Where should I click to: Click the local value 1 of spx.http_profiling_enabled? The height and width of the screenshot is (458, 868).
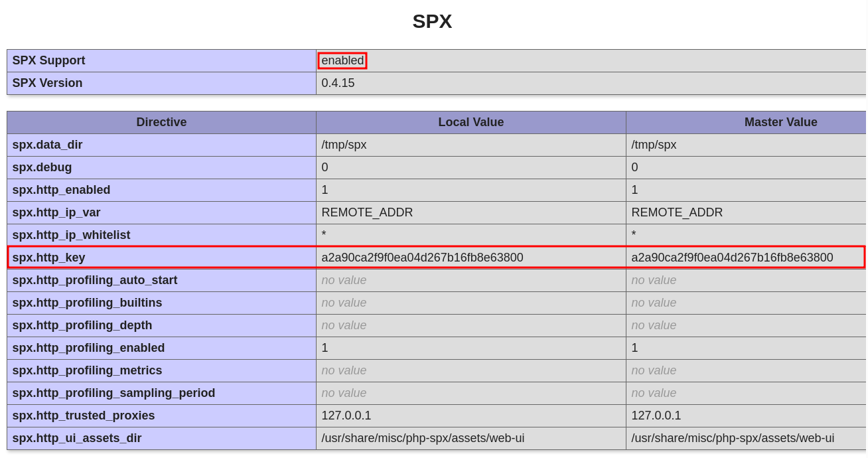(325, 348)
